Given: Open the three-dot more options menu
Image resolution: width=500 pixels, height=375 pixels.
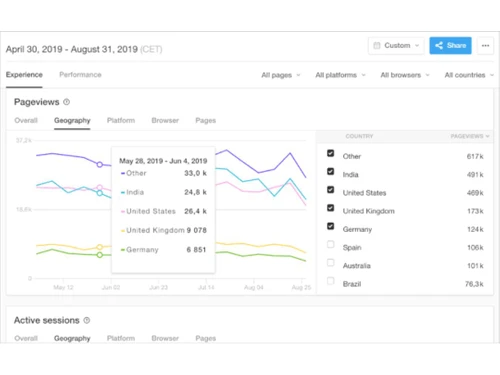Looking at the screenshot, I should [485, 46].
